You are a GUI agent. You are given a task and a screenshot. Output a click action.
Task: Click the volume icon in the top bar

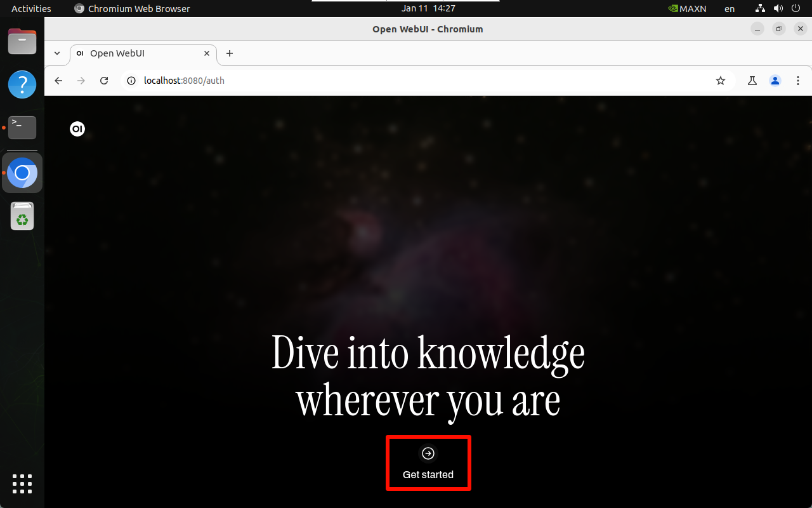(x=778, y=8)
